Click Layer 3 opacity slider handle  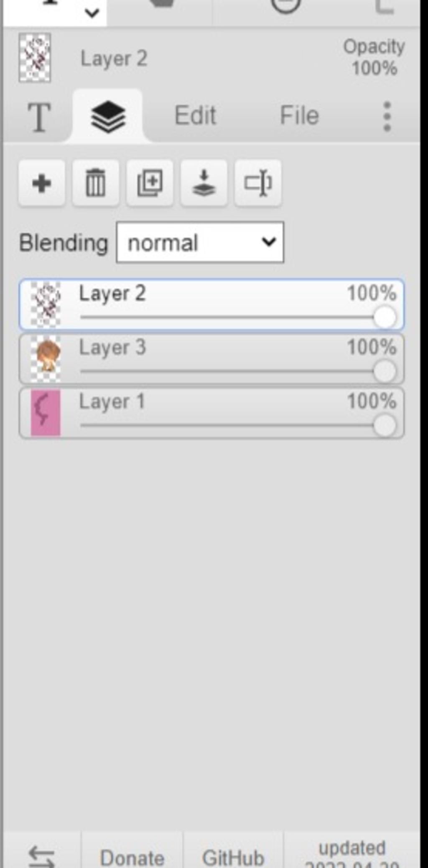coord(385,371)
